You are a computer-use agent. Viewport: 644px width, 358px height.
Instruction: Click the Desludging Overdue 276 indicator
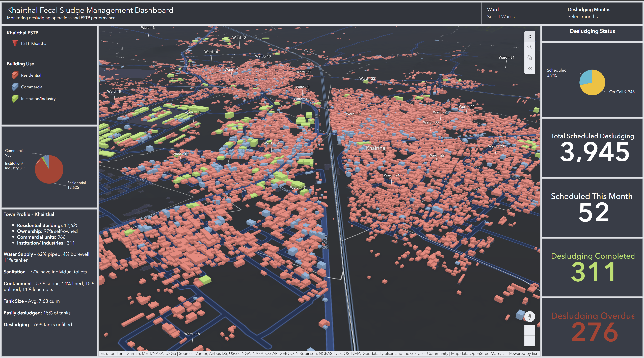tap(592, 327)
